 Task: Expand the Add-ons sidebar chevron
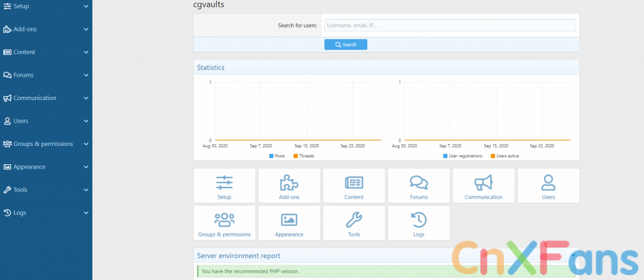(86, 29)
